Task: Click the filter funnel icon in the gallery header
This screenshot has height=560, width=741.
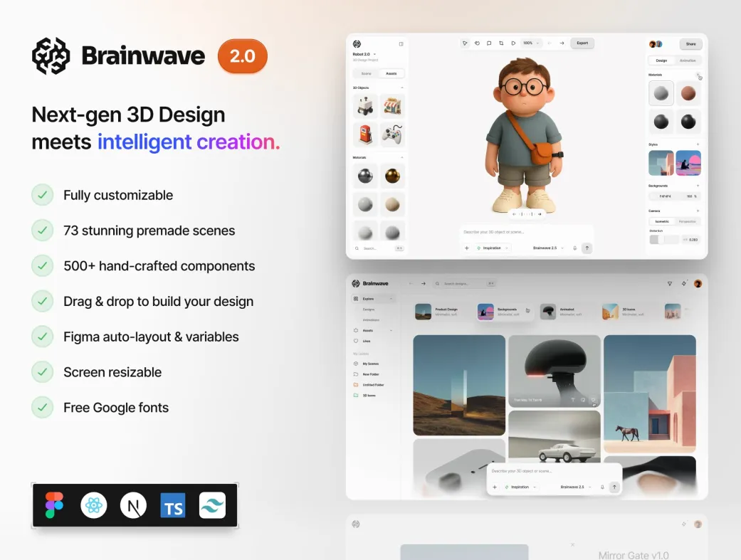Action: pos(669,283)
